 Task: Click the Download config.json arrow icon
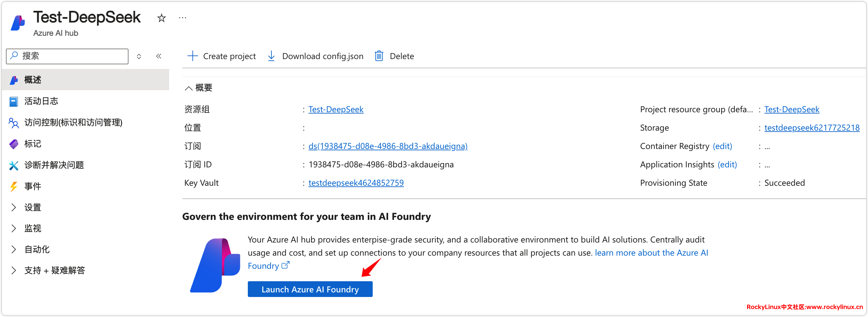[x=271, y=56]
